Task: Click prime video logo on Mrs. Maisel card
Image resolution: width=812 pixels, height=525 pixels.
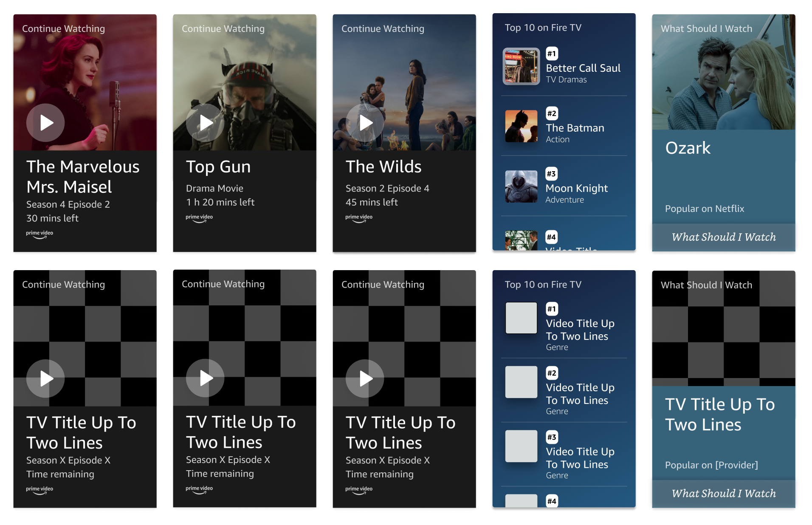Action: (x=39, y=234)
